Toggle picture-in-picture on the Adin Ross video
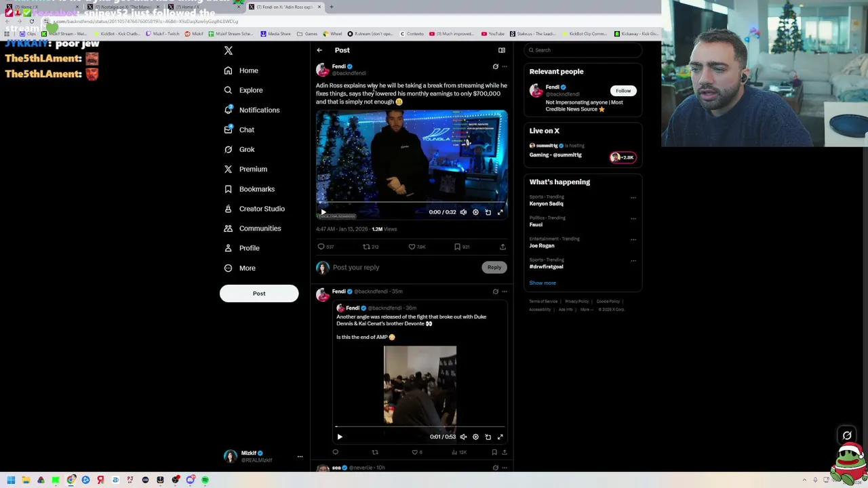 488,212
